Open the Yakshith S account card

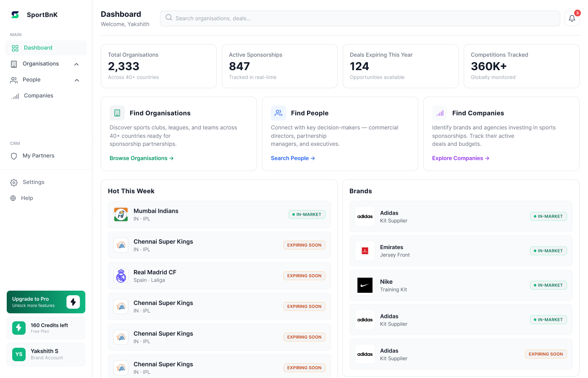click(46, 354)
